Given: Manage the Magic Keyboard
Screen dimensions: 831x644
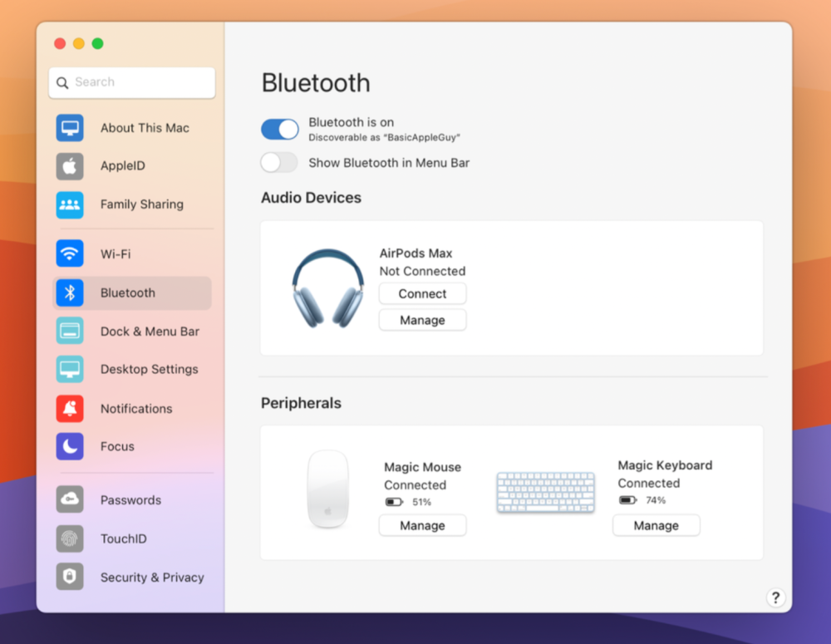Looking at the screenshot, I should point(656,525).
